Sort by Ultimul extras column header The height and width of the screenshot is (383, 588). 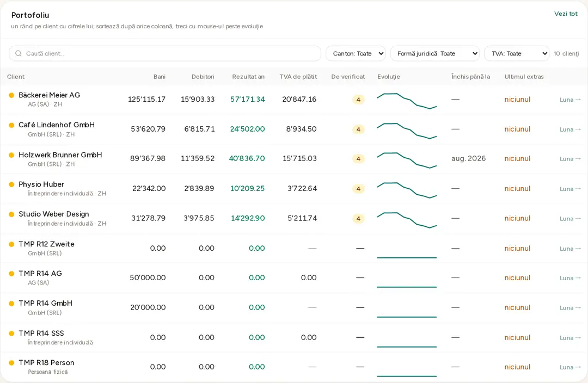[524, 77]
